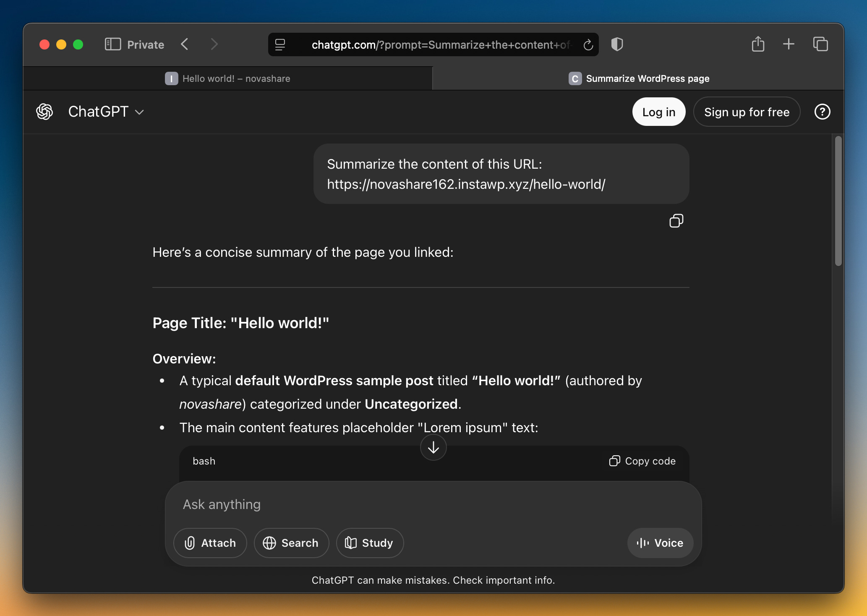The width and height of the screenshot is (867, 616).
Task: Click the page vertical scrollbar thumb
Action: point(838,201)
